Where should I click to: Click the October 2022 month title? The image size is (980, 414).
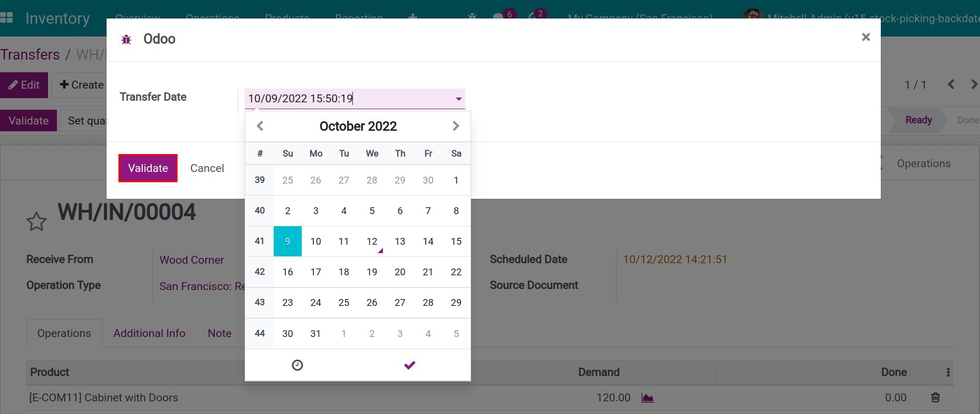click(358, 126)
